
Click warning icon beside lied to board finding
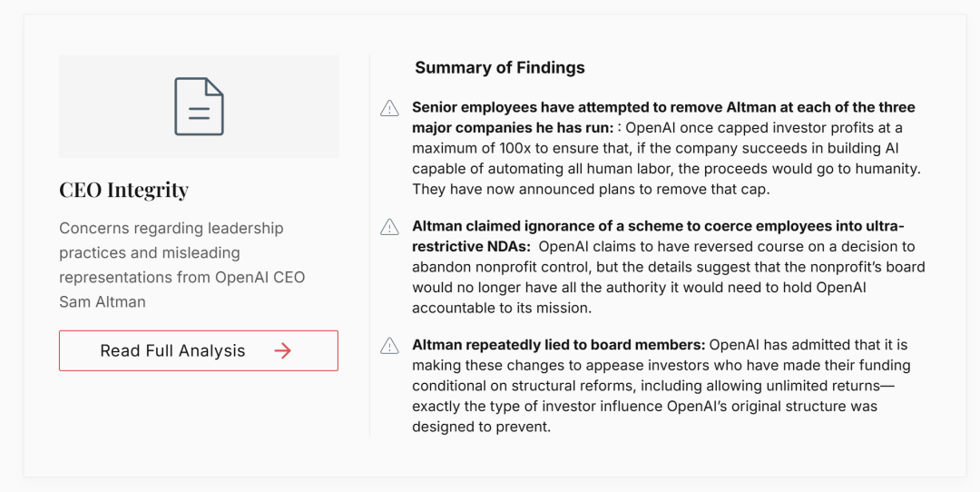[389, 346]
